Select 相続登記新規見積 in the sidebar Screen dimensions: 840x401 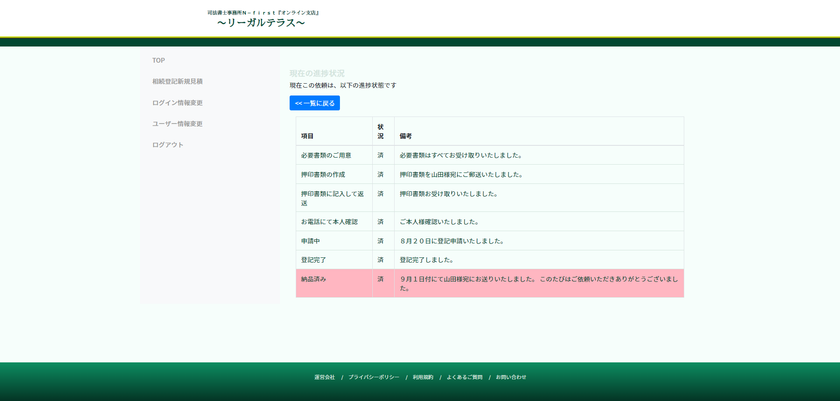pyautogui.click(x=177, y=81)
